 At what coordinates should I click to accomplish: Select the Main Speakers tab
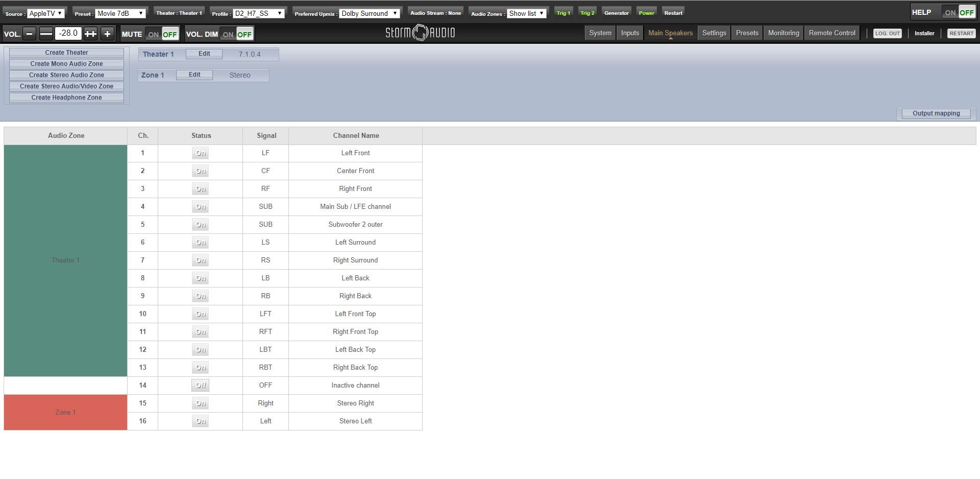(670, 33)
